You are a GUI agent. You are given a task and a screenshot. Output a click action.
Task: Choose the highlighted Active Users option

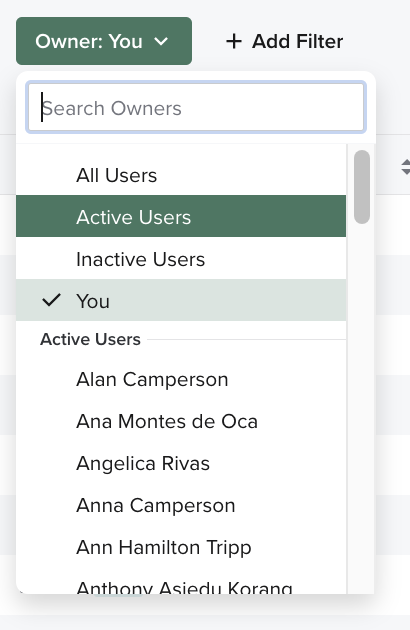coord(181,217)
